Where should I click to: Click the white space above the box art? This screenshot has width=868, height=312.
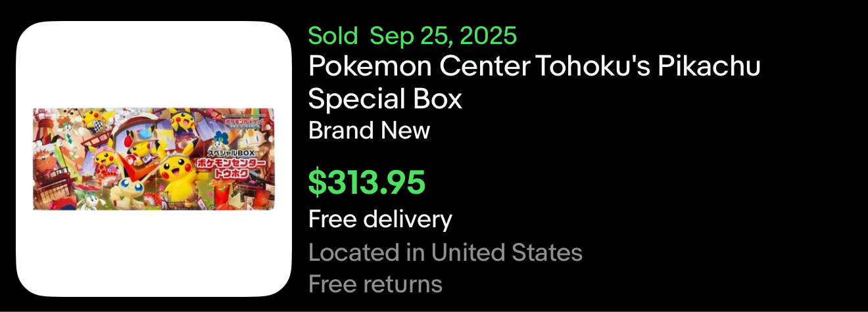click(x=154, y=66)
